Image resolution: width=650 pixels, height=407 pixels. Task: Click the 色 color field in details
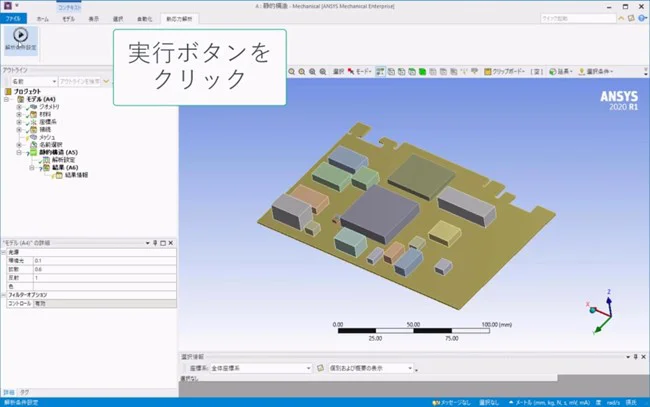coord(104,286)
